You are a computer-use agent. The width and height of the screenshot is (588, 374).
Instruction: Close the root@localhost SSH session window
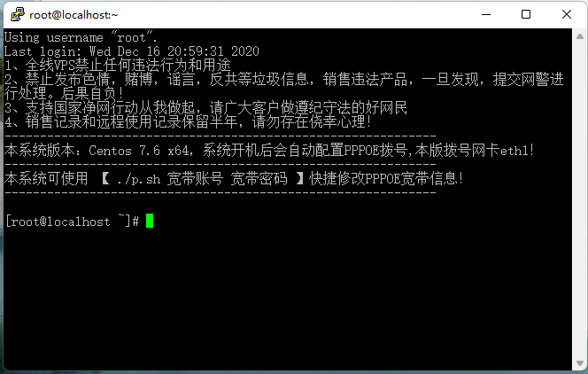[x=566, y=15]
